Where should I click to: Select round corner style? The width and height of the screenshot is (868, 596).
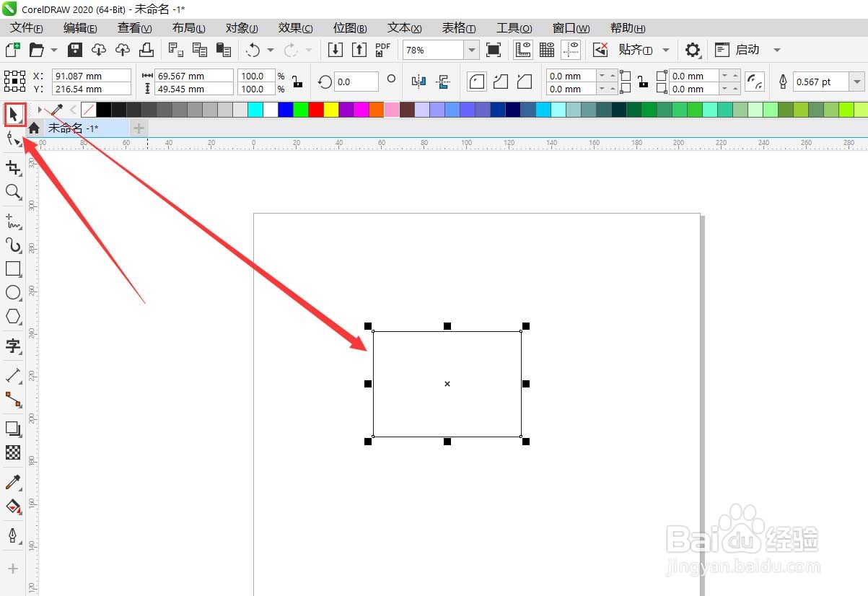pos(477,82)
